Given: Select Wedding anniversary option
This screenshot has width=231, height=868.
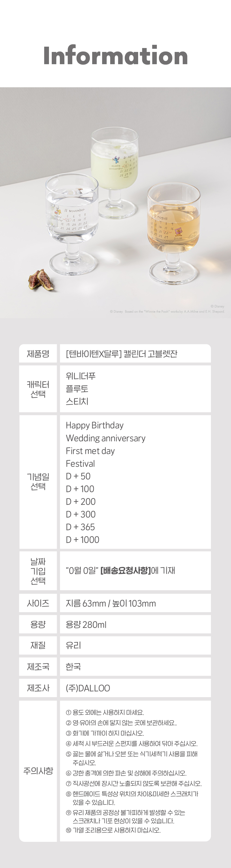Looking at the screenshot, I should (x=106, y=438).
